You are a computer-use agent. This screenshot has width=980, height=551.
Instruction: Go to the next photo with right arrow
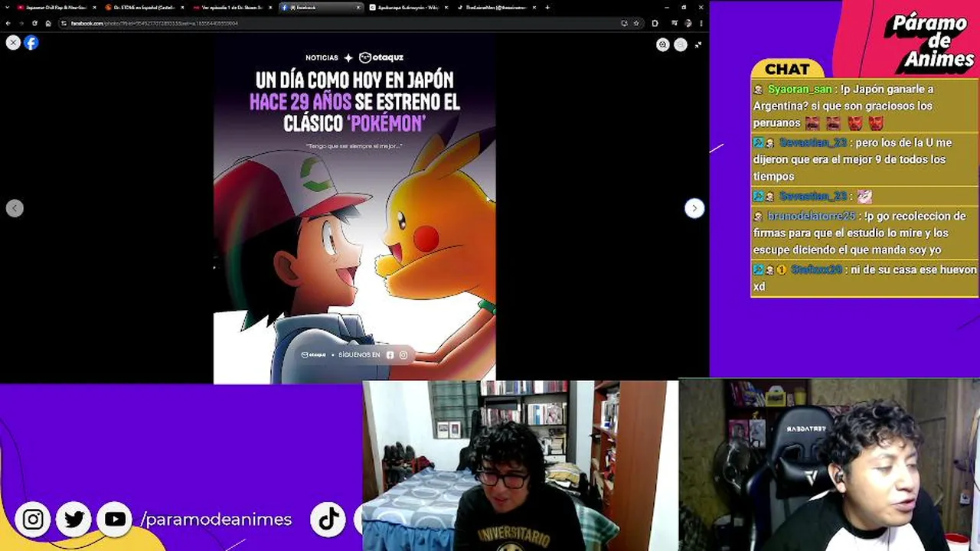pyautogui.click(x=694, y=208)
